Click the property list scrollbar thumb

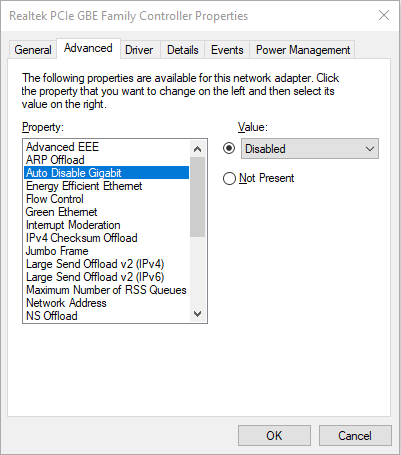(x=197, y=197)
